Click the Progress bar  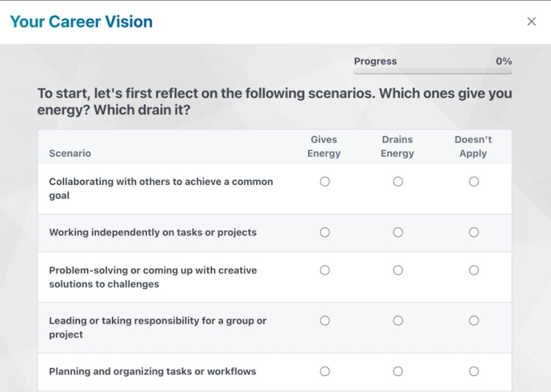433,71
